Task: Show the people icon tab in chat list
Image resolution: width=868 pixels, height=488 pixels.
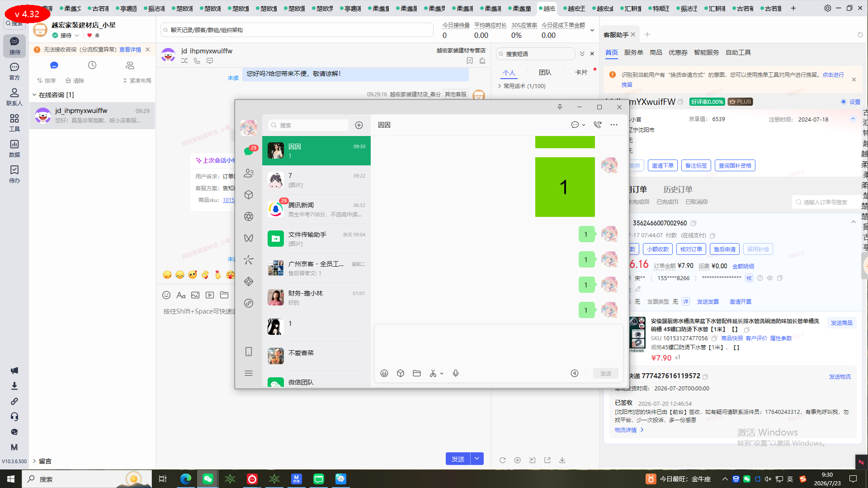Action: click(130, 65)
